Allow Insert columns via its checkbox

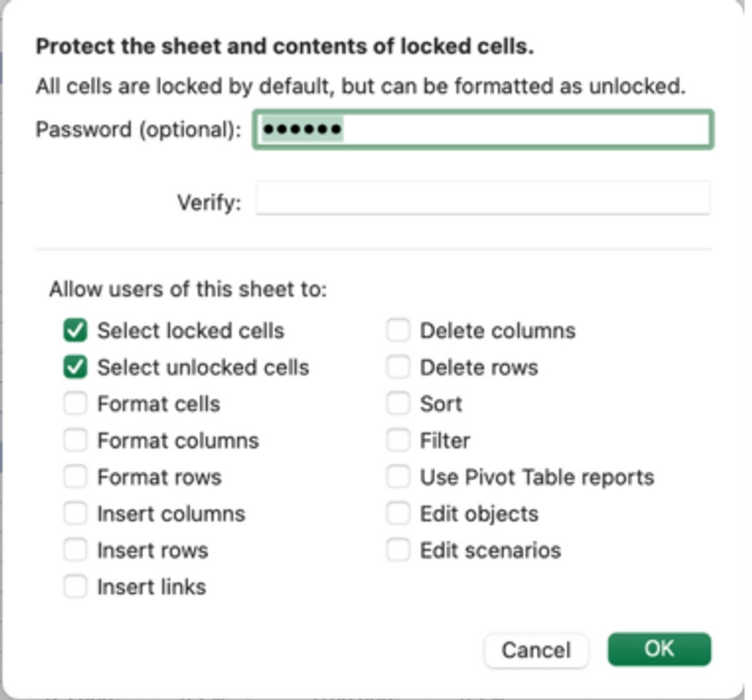(75, 514)
